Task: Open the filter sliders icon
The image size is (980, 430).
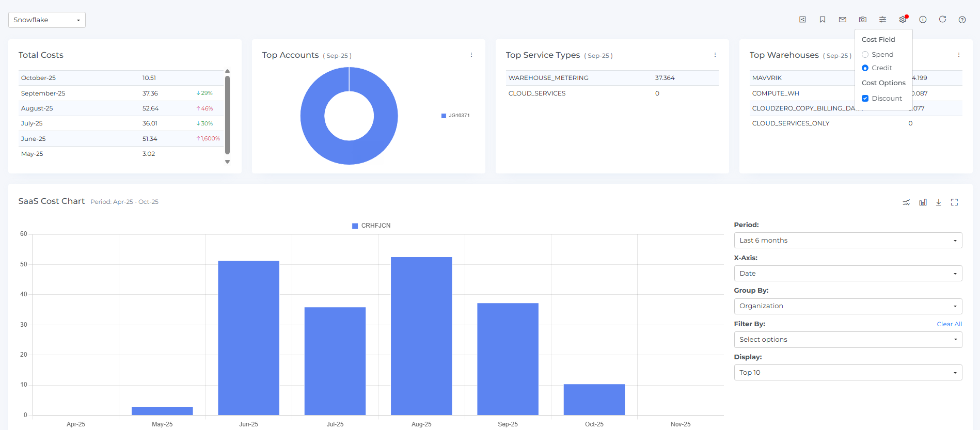Action: coord(883,20)
